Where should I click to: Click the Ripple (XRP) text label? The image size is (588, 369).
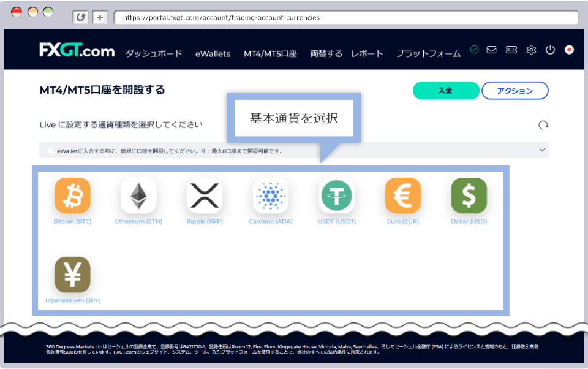point(205,221)
